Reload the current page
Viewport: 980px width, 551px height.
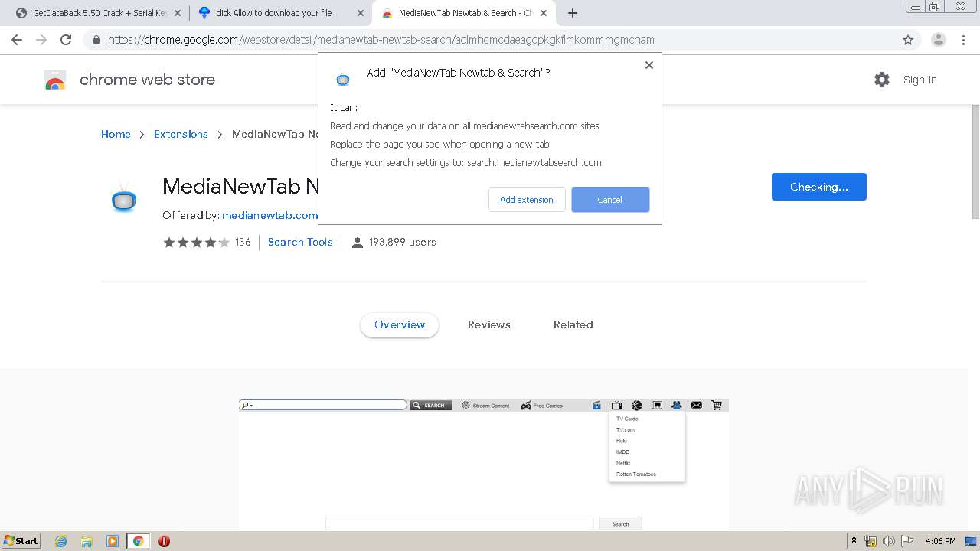pos(66,40)
